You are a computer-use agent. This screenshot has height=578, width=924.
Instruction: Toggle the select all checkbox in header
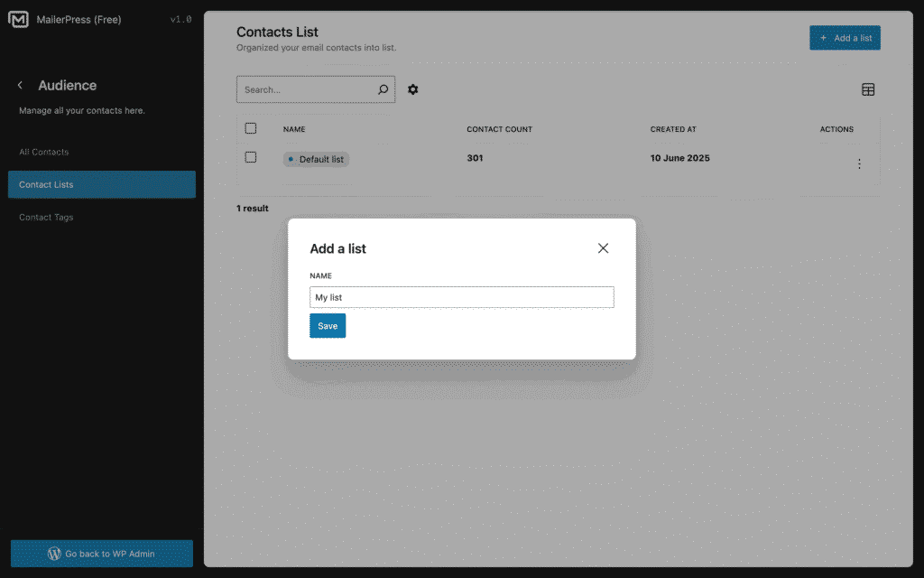pyautogui.click(x=251, y=128)
